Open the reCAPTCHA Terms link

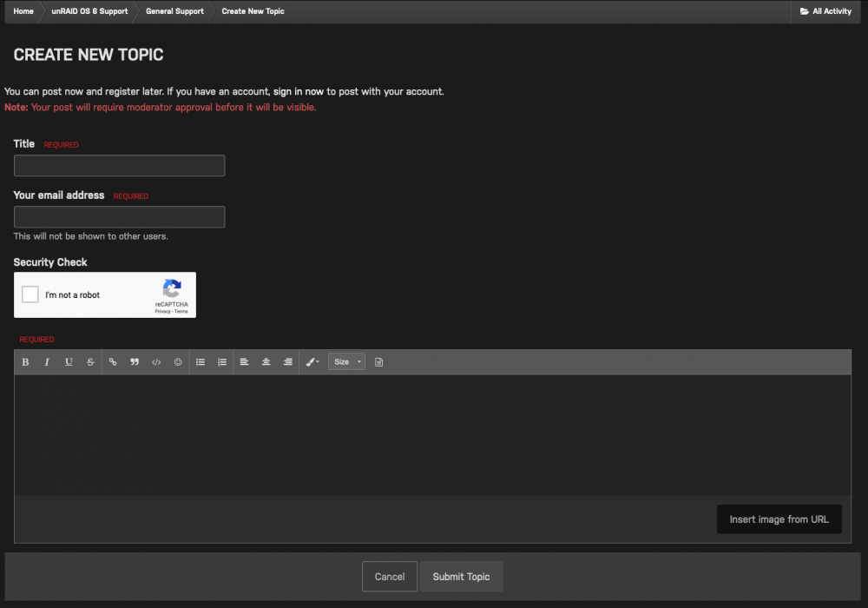[x=181, y=312]
